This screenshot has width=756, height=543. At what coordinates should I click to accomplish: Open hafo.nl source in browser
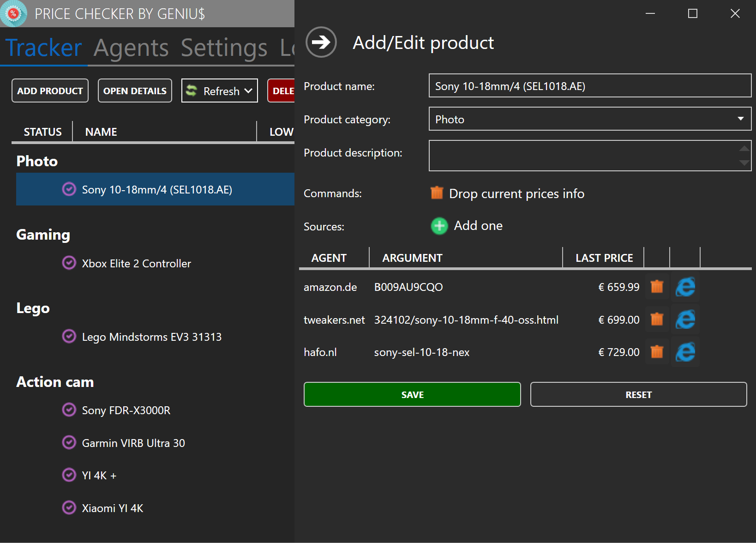[685, 352]
